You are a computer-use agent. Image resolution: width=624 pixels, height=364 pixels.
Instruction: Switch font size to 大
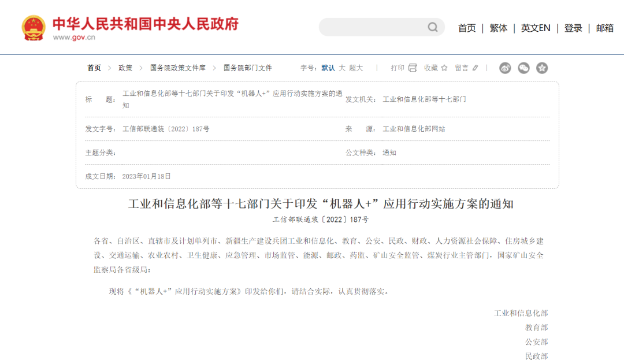coord(342,68)
